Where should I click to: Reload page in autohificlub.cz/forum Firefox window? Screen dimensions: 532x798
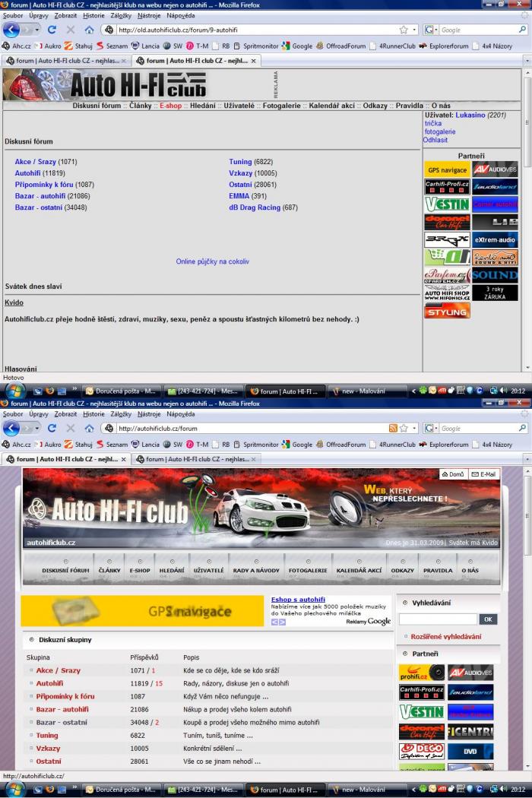[x=52, y=429]
